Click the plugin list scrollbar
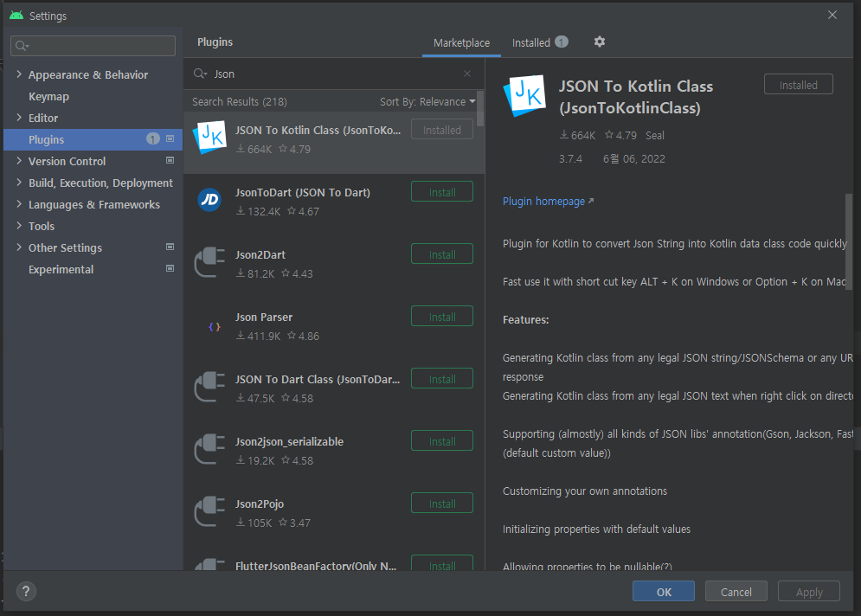The image size is (861, 616). click(480, 109)
